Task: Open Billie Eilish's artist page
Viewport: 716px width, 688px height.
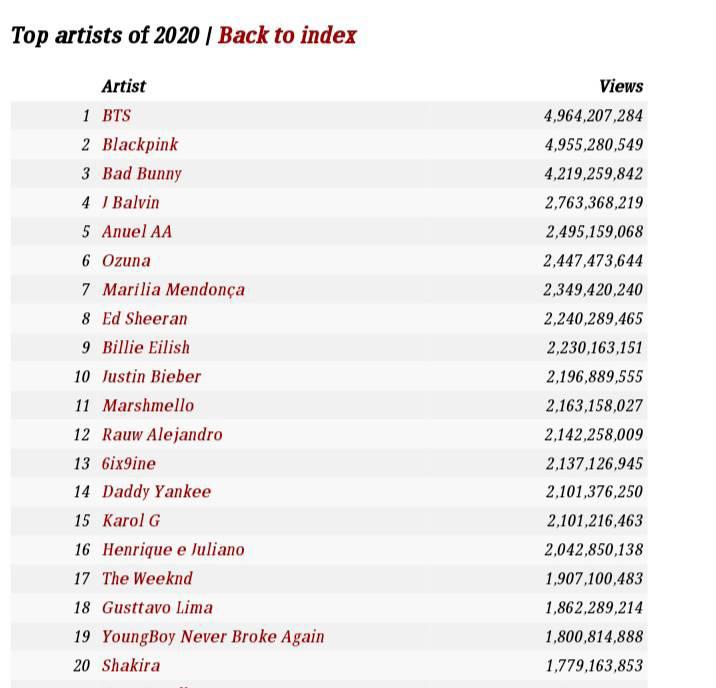Action: (x=145, y=347)
